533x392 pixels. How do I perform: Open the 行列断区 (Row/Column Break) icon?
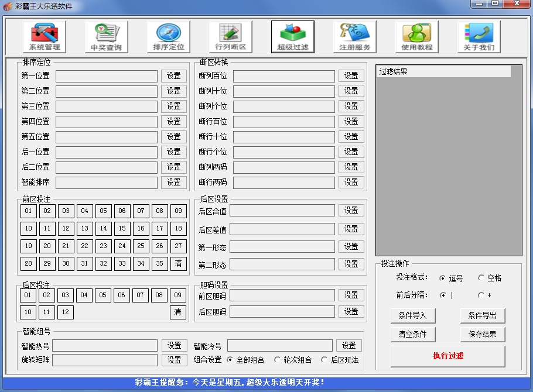click(231, 36)
